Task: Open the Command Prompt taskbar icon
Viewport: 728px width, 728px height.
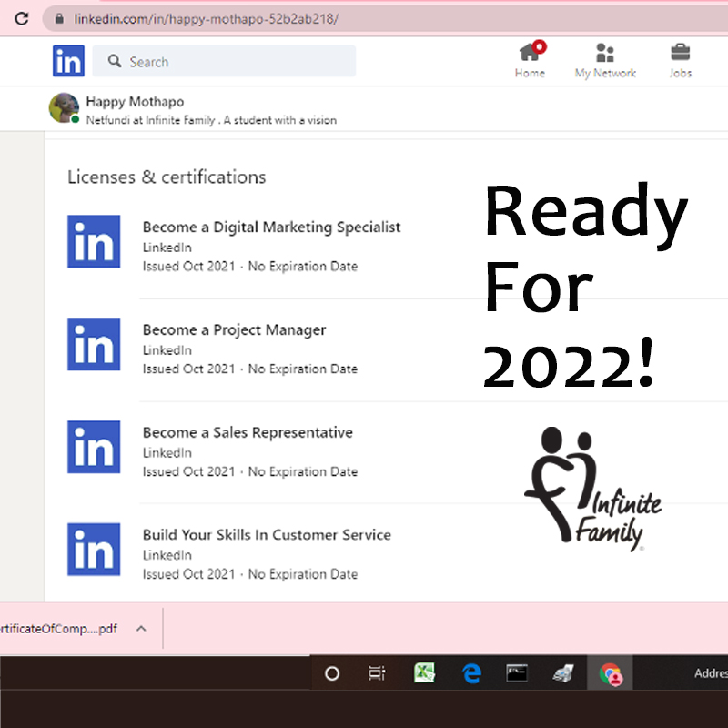Action: [x=517, y=673]
